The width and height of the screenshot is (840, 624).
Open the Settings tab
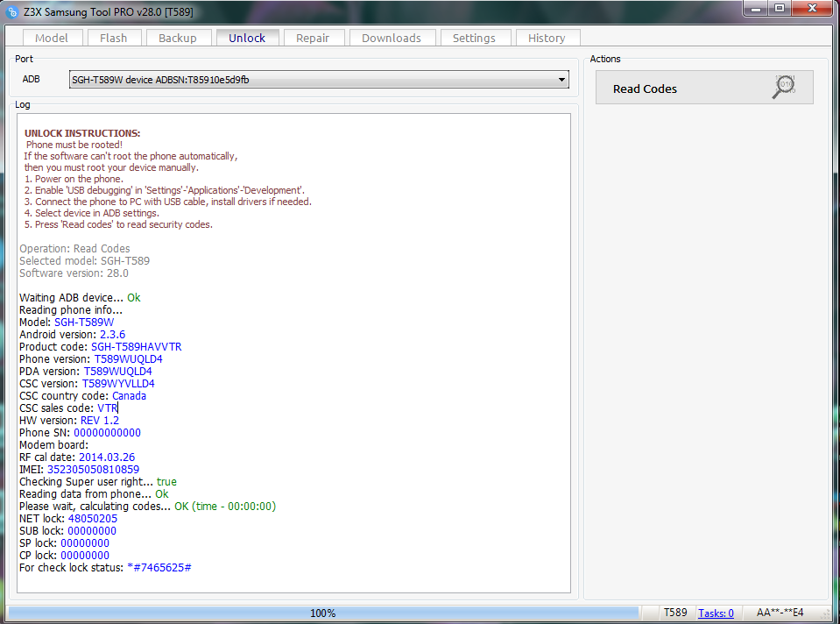474,38
